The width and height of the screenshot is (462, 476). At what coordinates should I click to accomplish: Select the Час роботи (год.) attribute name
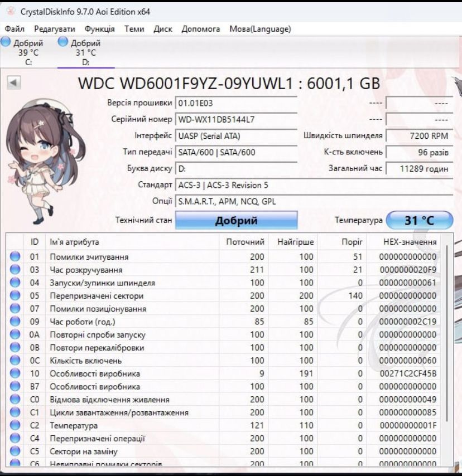(x=83, y=322)
